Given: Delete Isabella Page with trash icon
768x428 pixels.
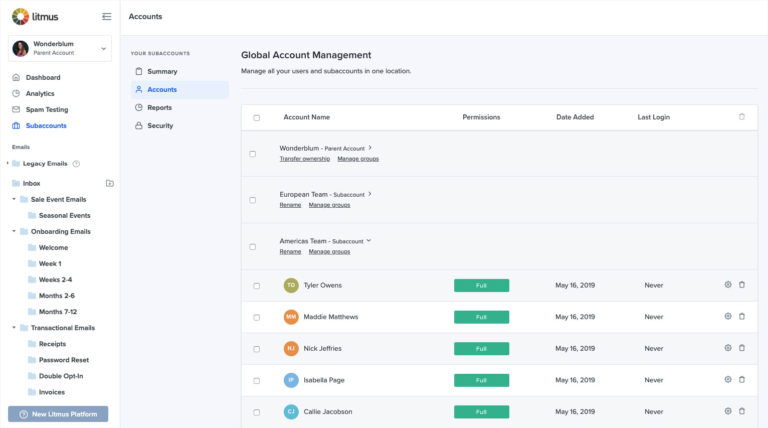Looking at the screenshot, I should tap(742, 380).
